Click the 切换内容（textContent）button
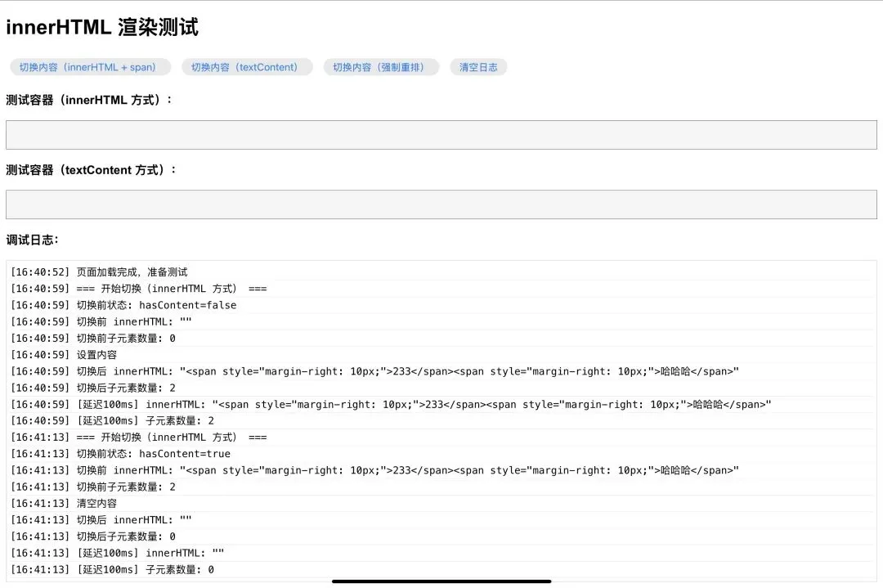Screen dimensions: 883x588 [247, 67]
